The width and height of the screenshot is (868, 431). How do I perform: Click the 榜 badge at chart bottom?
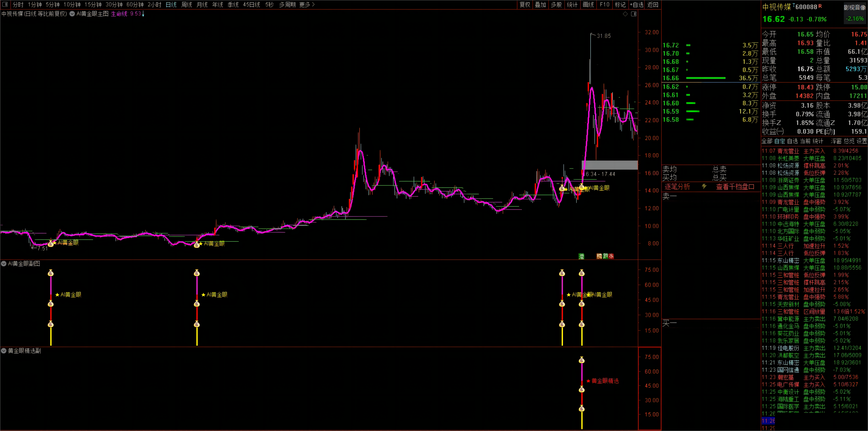click(x=599, y=256)
